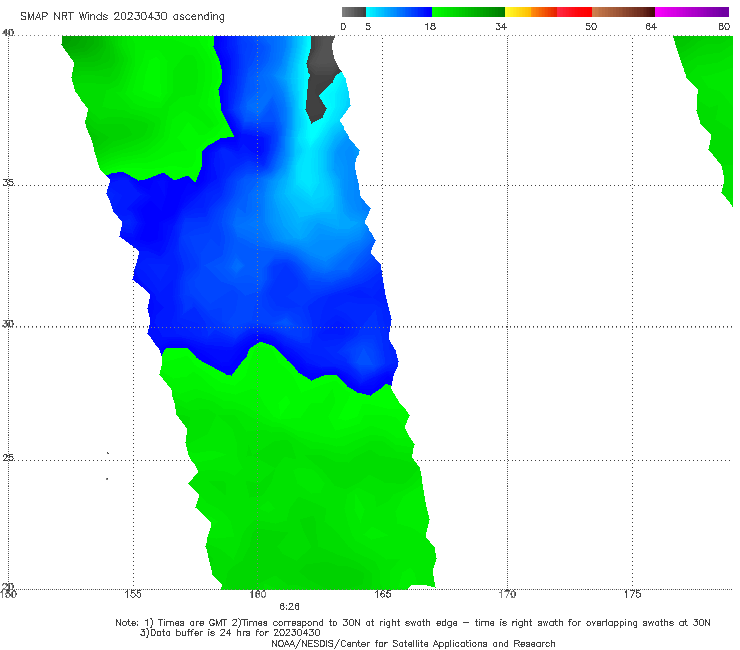
Task: Click the color bar label '18'
Action: coord(430,26)
